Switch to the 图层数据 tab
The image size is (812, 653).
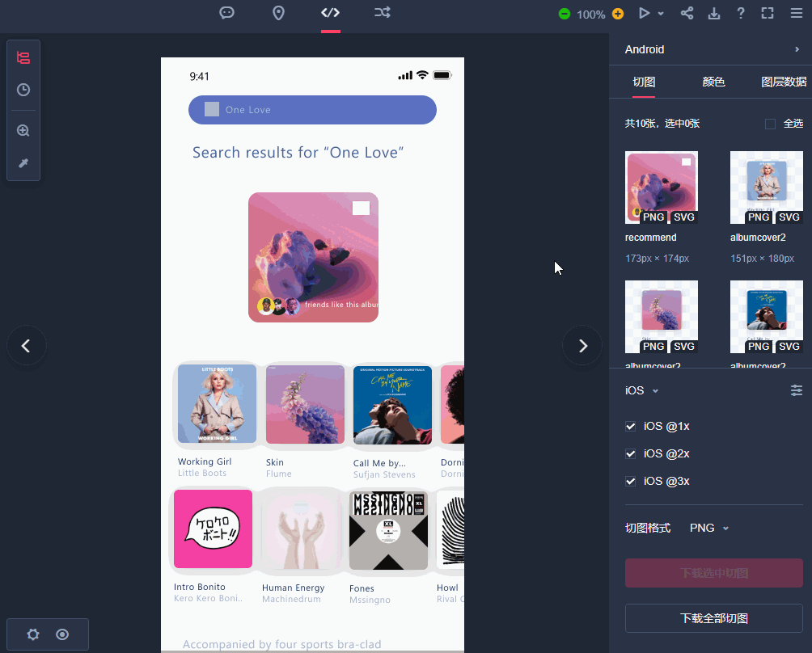coord(784,82)
